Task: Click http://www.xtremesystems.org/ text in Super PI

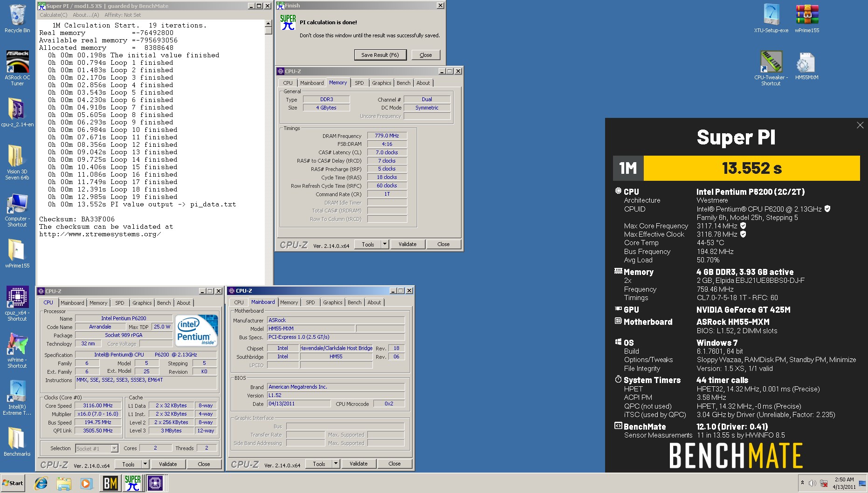Action: (100, 234)
